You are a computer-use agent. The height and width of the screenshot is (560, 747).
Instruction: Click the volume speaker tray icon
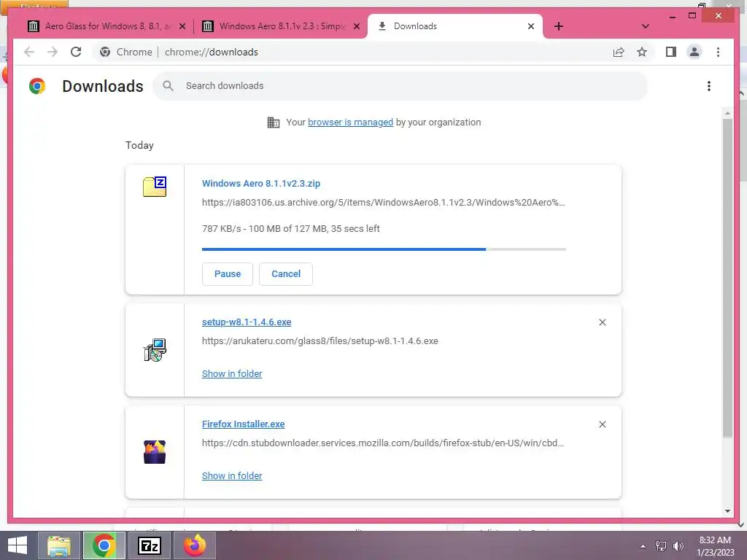tap(678, 545)
